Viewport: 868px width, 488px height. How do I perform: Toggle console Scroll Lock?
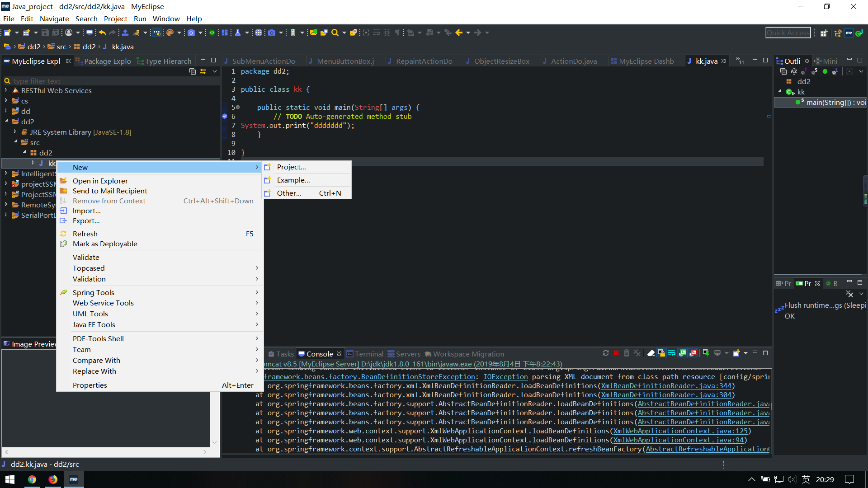661,353
